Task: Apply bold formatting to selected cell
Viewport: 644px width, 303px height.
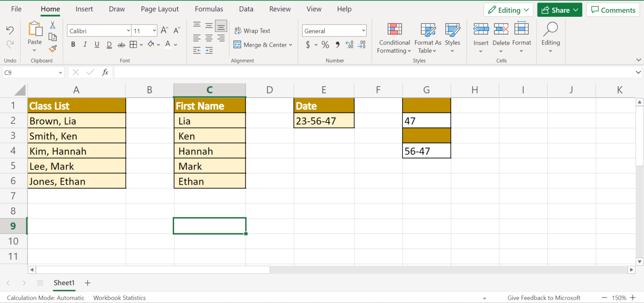Action: (73, 44)
